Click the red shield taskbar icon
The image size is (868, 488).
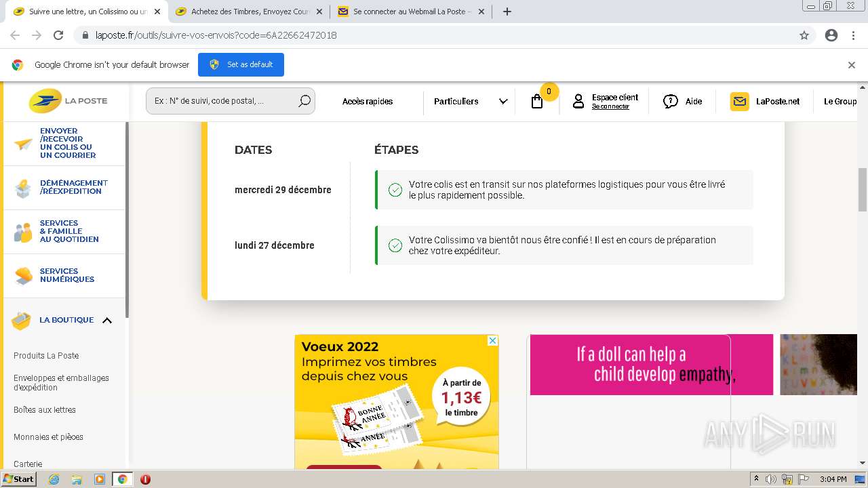pyautogui.click(x=145, y=479)
